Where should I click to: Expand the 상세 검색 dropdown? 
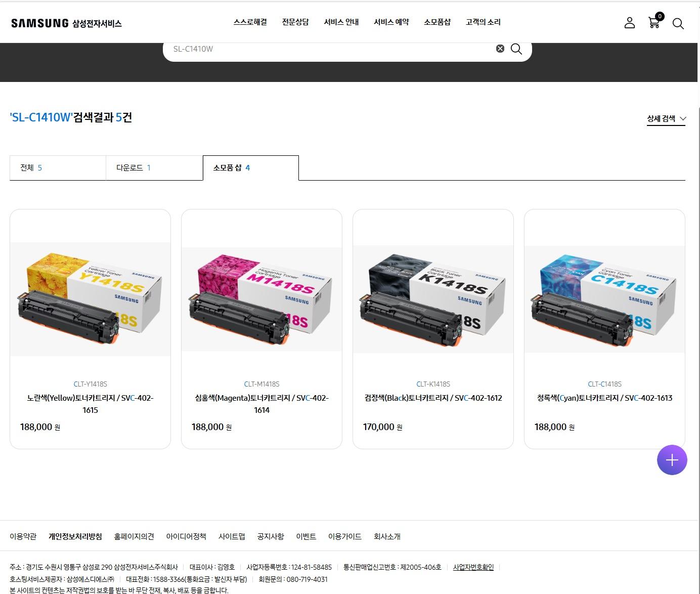[666, 118]
